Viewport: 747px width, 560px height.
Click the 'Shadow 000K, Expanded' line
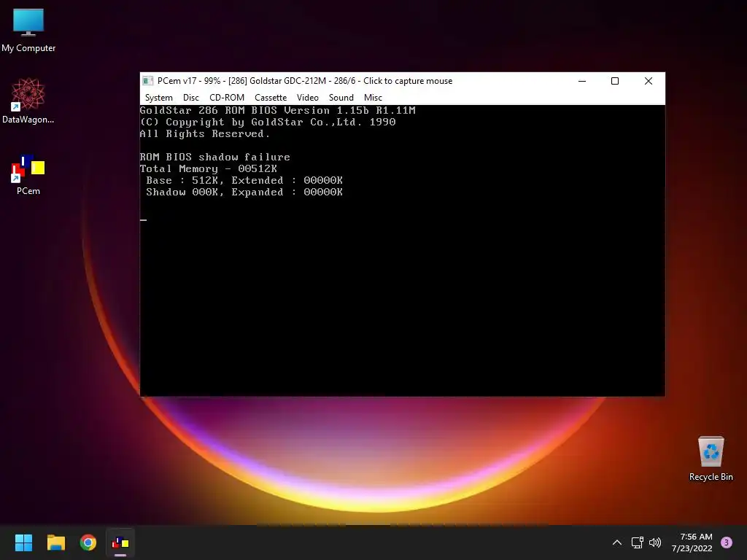[244, 192]
